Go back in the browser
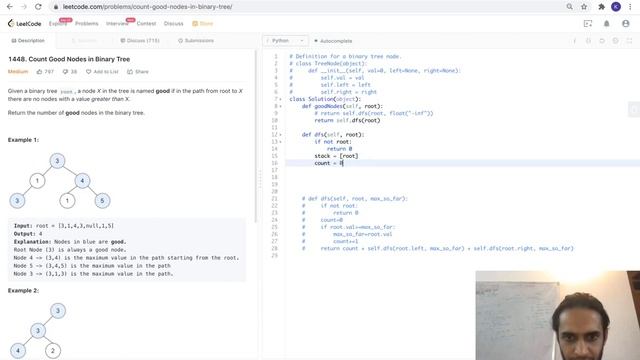Image resolution: width=640 pixels, height=360 pixels. (x=9, y=7)
